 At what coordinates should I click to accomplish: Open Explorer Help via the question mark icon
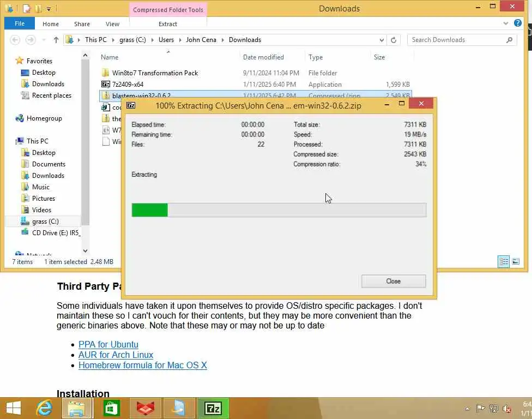coord(517,23)
